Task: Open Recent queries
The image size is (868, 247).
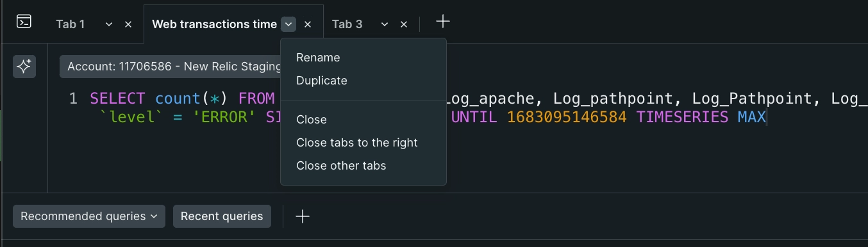Action: pyautogui.click(x=222, y=216)
